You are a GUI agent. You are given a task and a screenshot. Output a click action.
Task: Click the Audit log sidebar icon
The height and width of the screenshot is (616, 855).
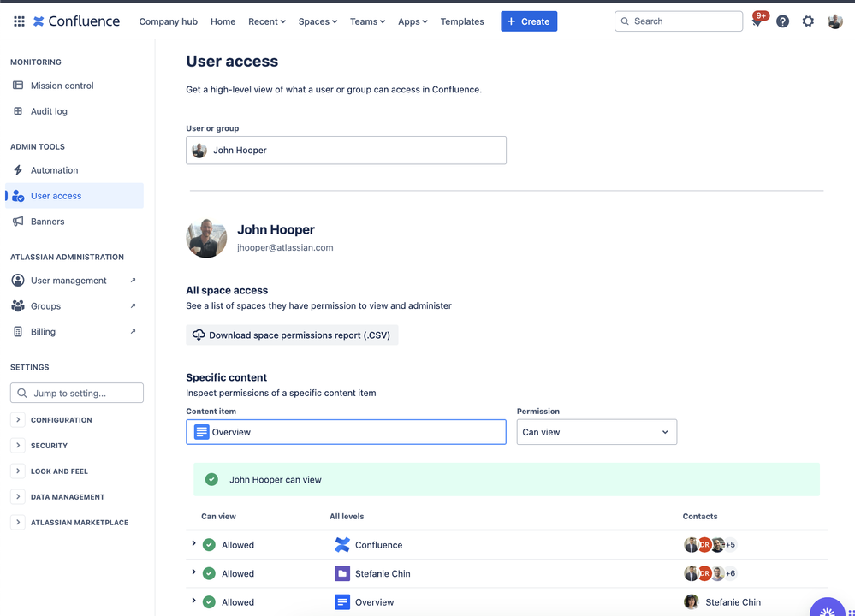pos(18,110)
